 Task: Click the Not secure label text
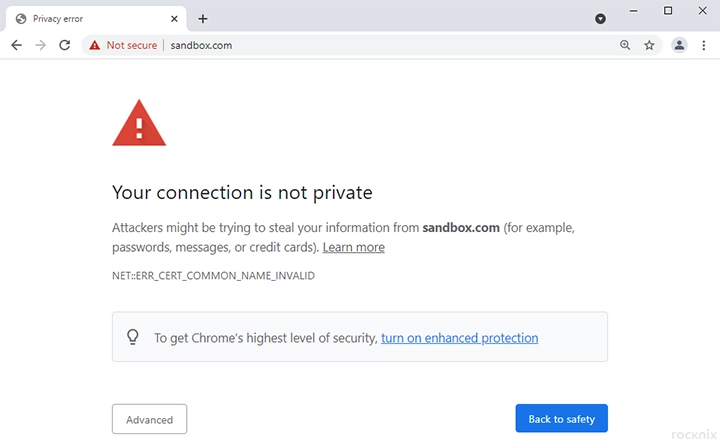pyautogui.click(x=132, y=45)
